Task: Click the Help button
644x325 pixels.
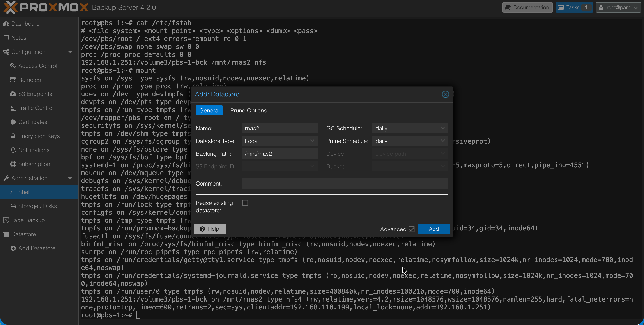Action: coord(210,229)
